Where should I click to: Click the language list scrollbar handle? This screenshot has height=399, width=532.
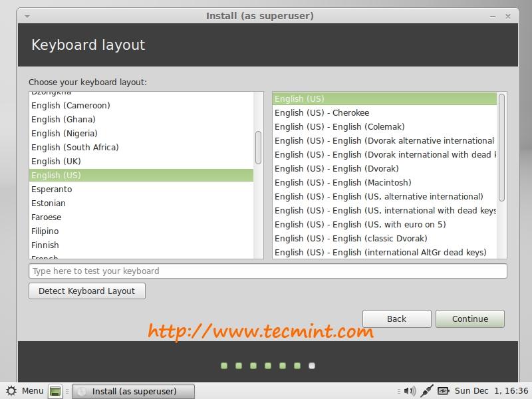pyautogui.click(x=258, y=148)
